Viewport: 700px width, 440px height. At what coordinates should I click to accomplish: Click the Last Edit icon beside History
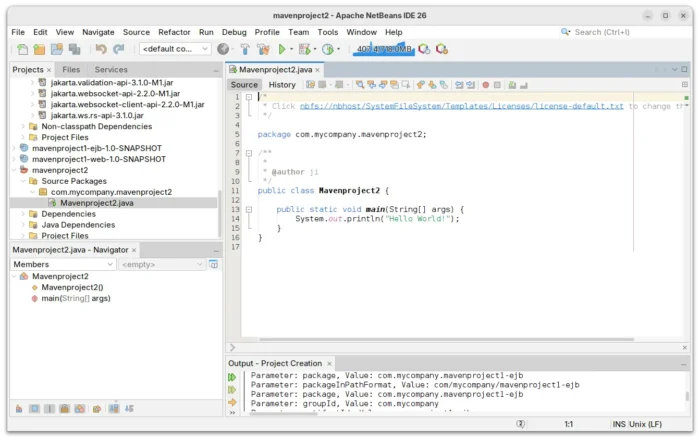coord(310,85)
